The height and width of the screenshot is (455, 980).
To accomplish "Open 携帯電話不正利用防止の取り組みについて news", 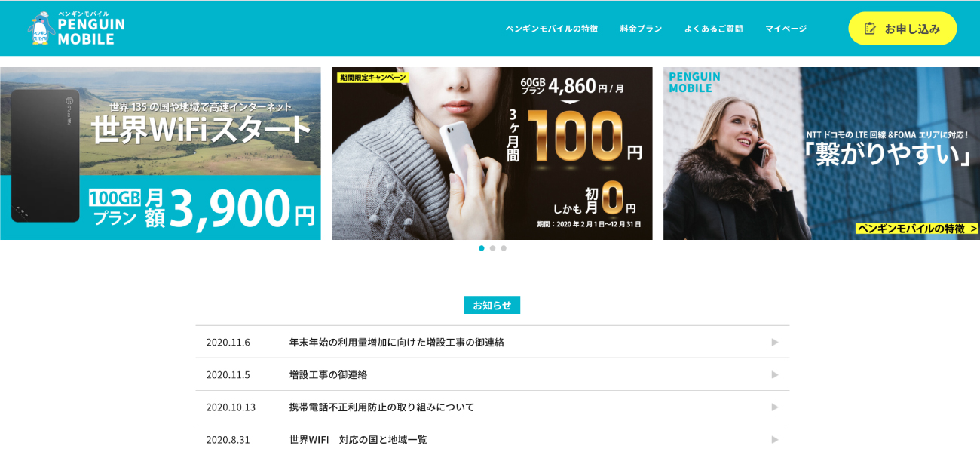I will click(x=381, y=407).
